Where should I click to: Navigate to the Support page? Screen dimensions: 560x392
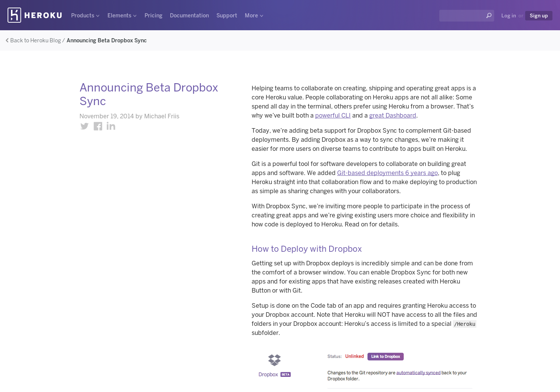227,15
